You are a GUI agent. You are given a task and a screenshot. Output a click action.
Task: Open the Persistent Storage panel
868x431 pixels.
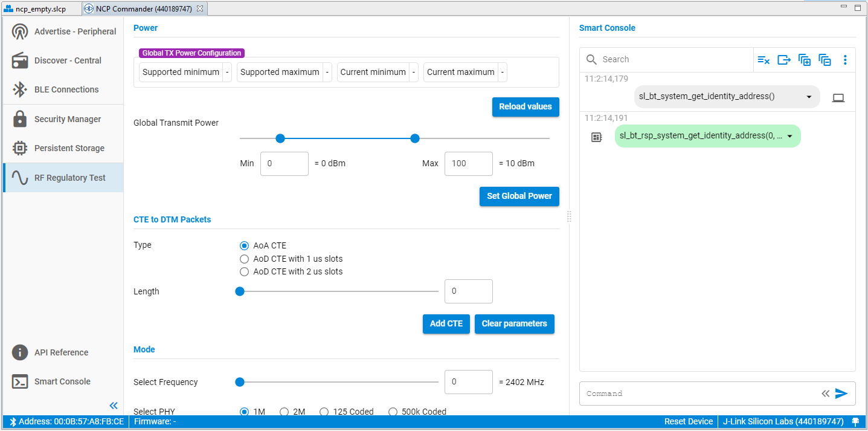click(63, 147)
